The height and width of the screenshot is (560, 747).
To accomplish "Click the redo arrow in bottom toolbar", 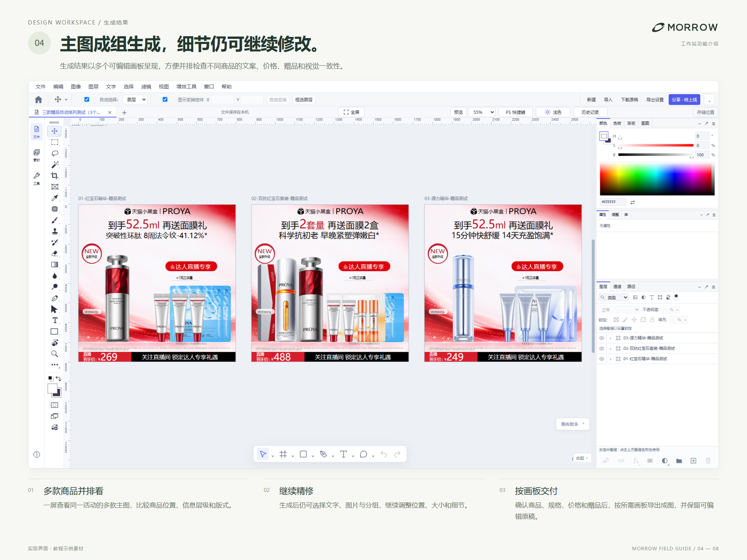I will click(x=397, y=454).
